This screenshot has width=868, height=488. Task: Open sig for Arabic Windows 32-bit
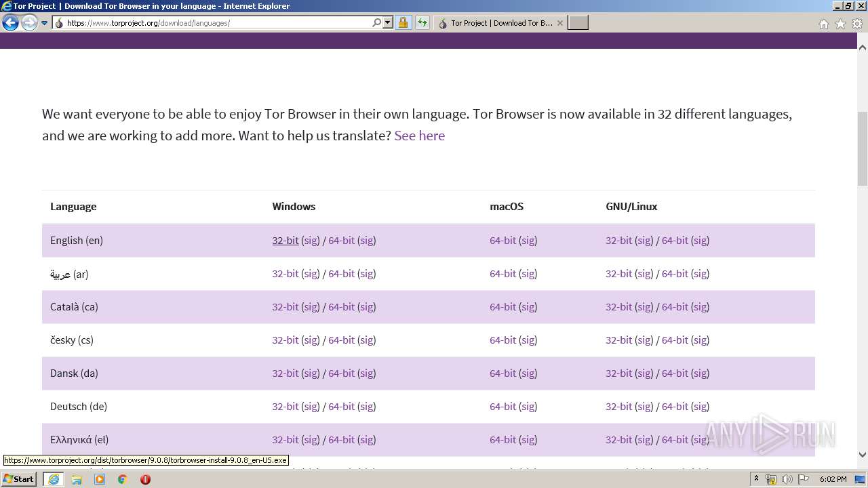(x=311, y=273)
